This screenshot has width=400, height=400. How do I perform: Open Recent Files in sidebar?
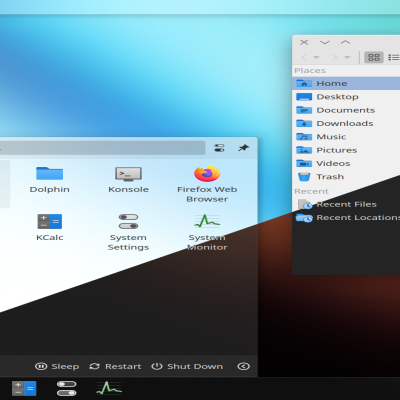pyautogui.click(x=346, y=204)
